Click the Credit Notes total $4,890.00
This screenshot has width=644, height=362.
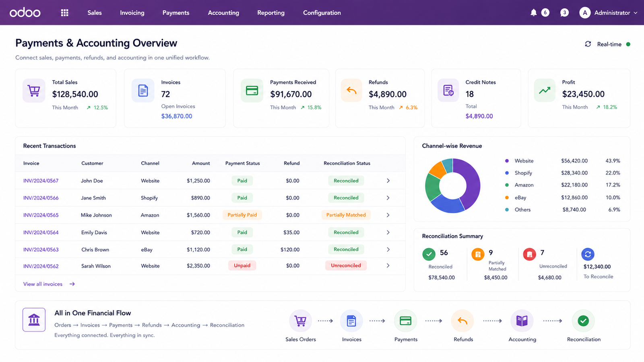(x=479, y=116)
